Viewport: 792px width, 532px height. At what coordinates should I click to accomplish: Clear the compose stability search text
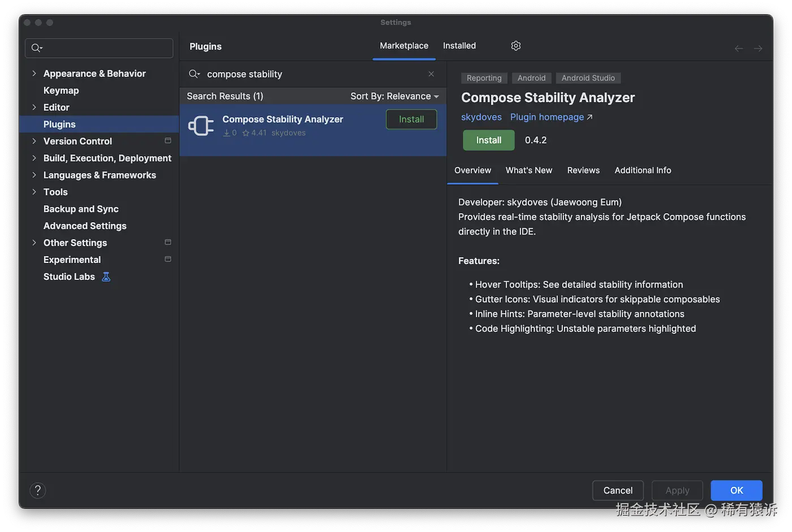pyautogui.click(x=431, y=74)
